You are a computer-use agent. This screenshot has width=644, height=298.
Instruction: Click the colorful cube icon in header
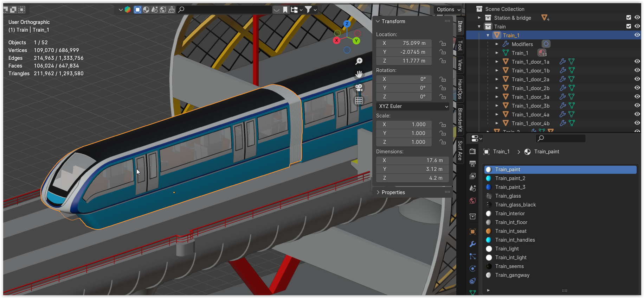(x=128, y=9)
